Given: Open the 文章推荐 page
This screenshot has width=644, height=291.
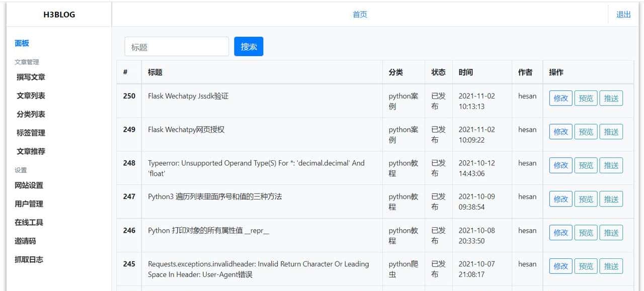Looking at the screenshot, I should point(31,151).
